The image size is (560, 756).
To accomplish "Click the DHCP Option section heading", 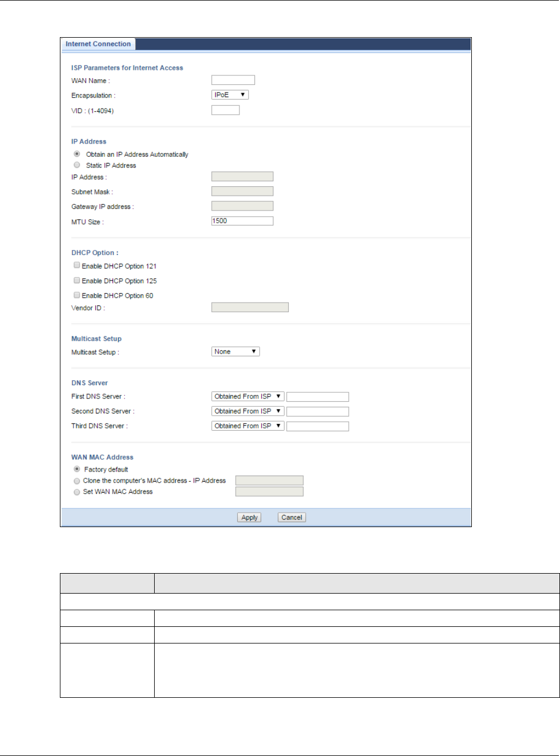I will click(x=95, y=253).
